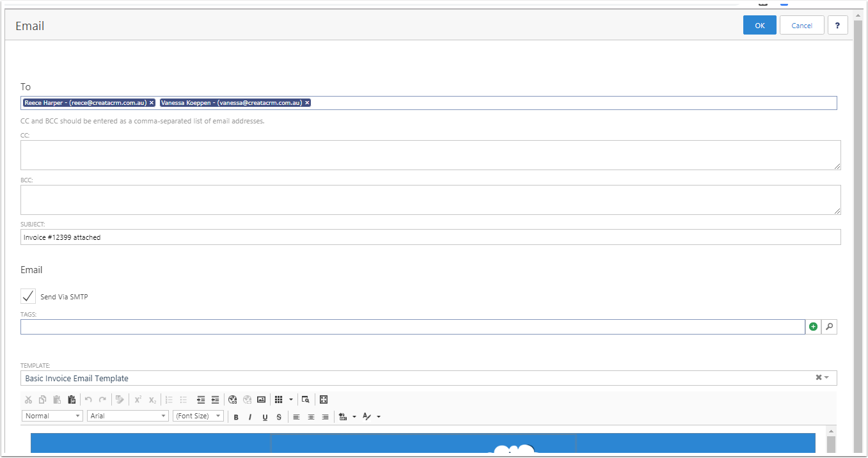This screenshot has width=868, height=458.
Task: Click the search tags magnifier icon
Action: (829, 326)
